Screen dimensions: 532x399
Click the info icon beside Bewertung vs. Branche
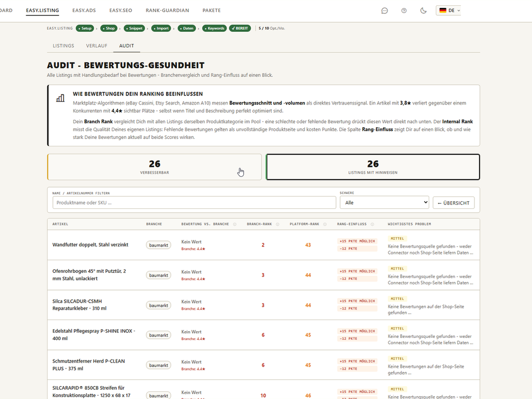pyautogui.click(x=235, y=224)
